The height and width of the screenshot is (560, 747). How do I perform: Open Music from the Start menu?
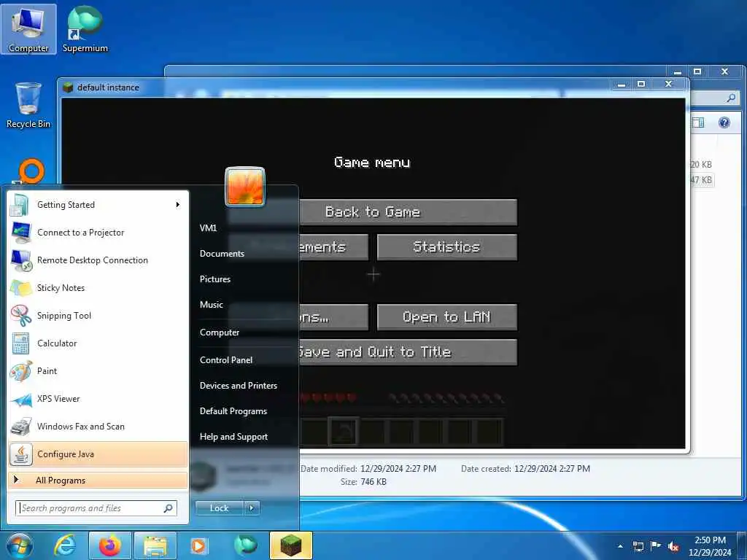pyautogui.click(x=212, y=305)
